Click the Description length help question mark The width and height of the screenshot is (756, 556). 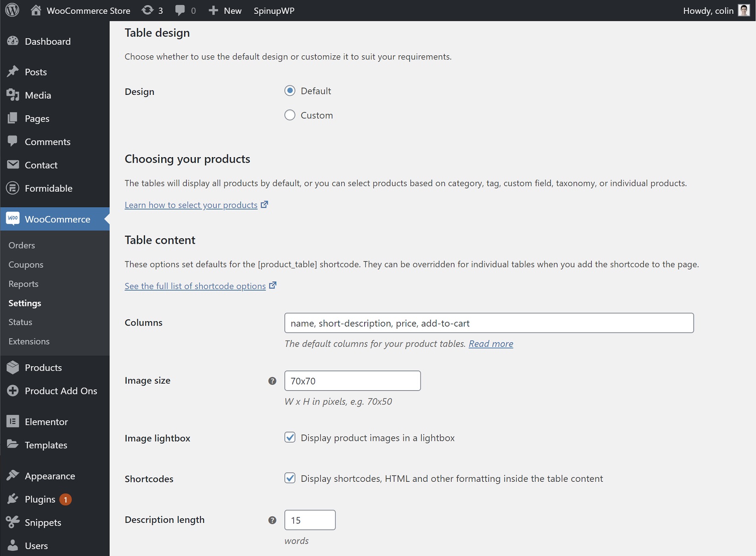tap(272, 520)
